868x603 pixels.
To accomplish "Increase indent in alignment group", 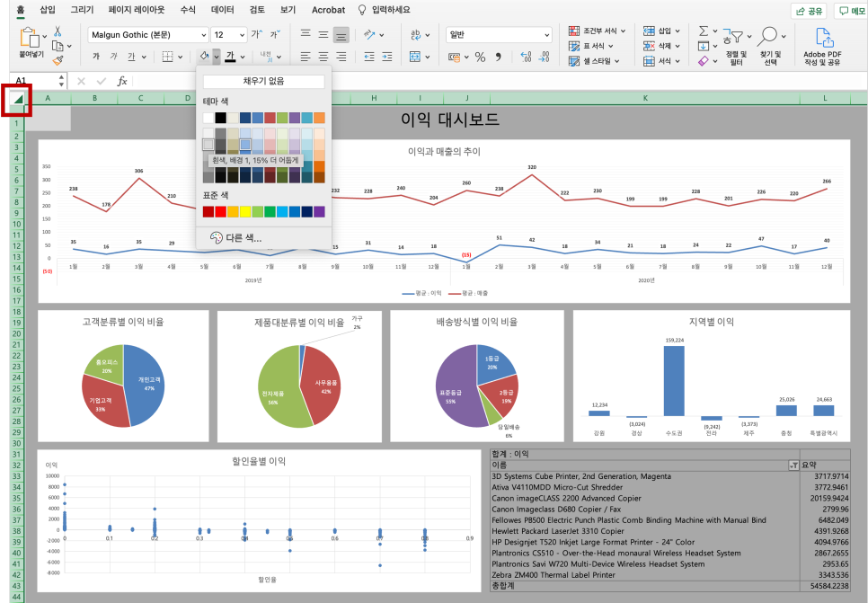I will [387, 56].
